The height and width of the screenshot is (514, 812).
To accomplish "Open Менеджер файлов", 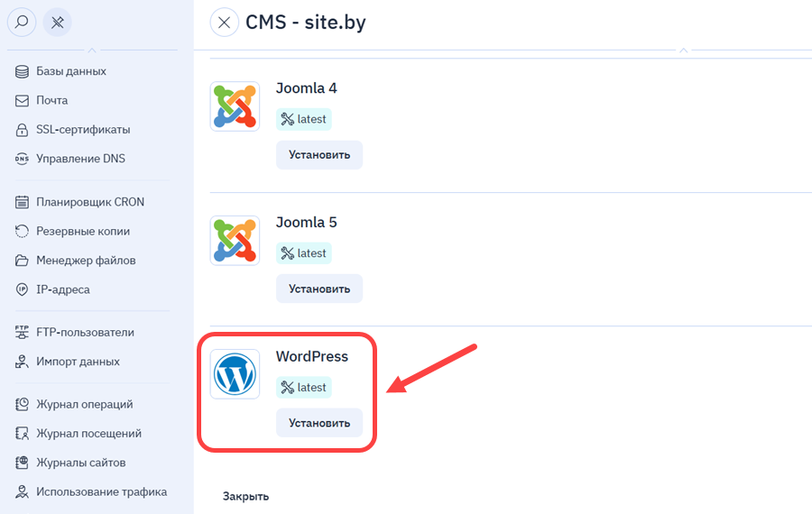I will pyautogui.click(x=86, y=261).
